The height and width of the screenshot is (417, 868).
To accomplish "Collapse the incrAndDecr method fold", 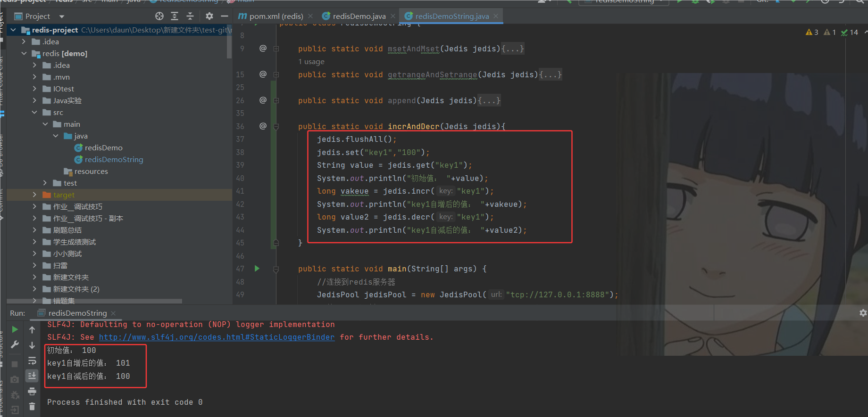I will click(276, 126).
